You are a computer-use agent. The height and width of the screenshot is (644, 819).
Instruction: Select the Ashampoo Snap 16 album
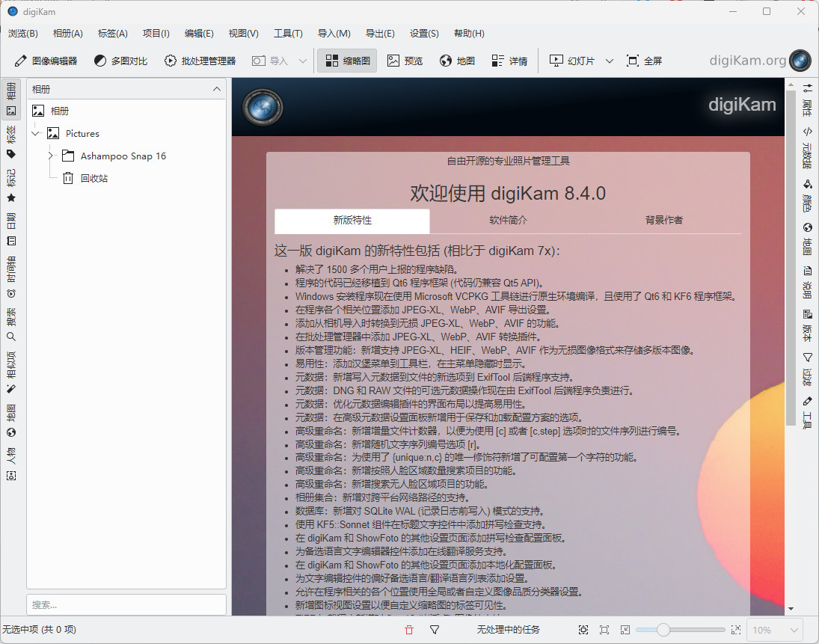pyautogui.click(x=123, y=156)
